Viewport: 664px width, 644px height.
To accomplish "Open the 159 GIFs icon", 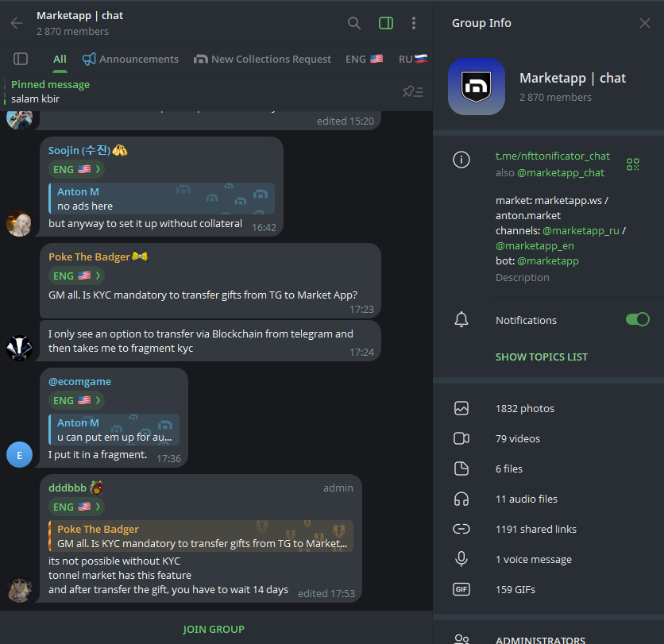I will point(461,589).
